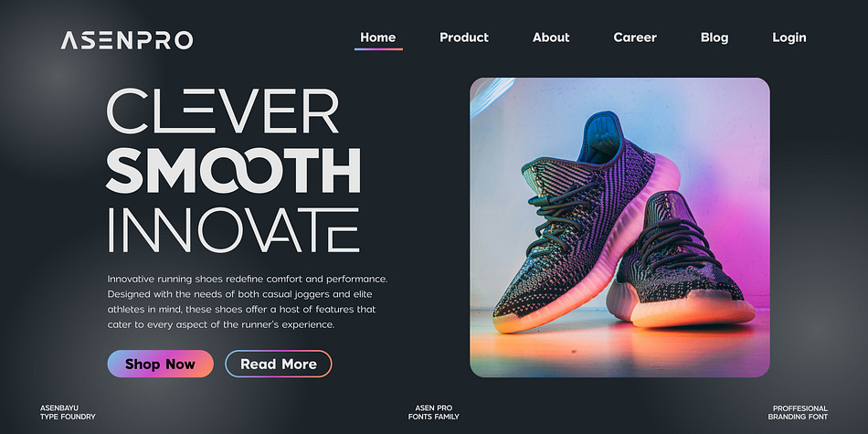
Task: Click the Proffesional Branding Font footer text
Action: [798, 412]
